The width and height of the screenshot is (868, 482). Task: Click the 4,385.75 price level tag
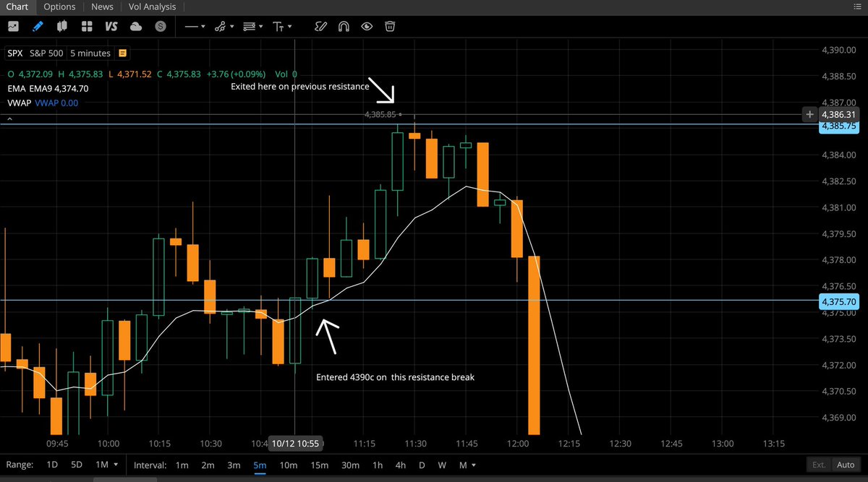[x=838, y=126]
